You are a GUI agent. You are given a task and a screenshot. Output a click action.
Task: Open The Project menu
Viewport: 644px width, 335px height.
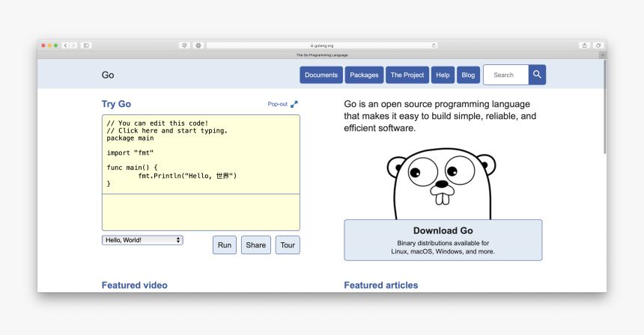[407, 75]
